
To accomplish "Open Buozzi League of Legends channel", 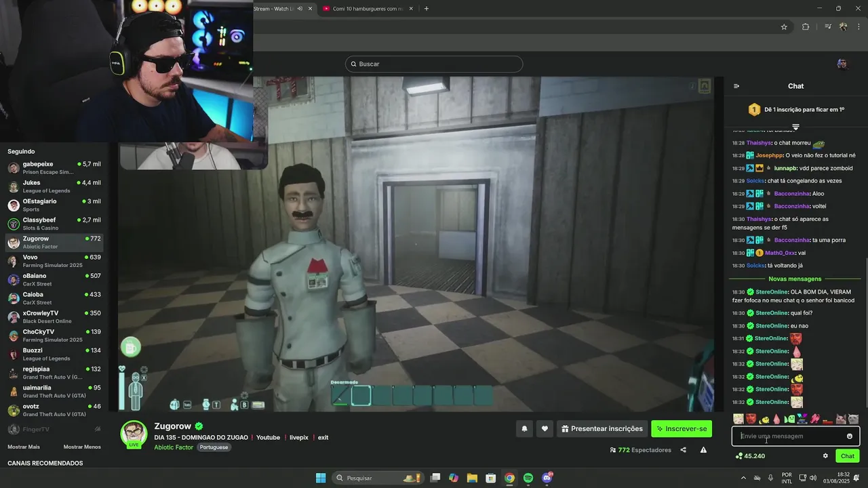I will pyautogui.click(x=54, y=354).
